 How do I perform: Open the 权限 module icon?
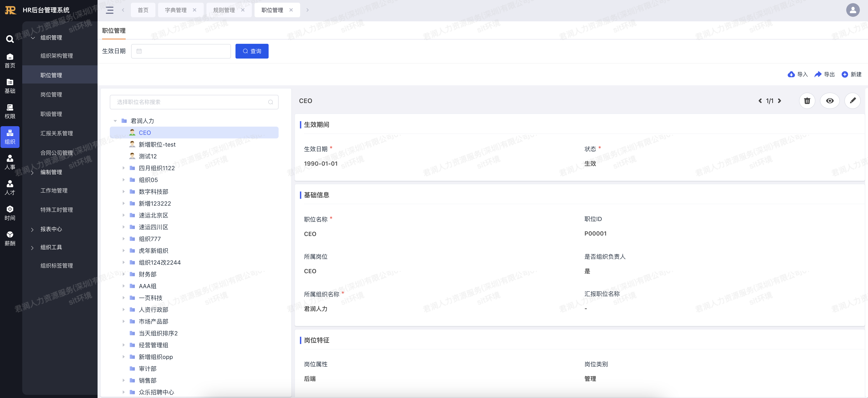click(10, 112)
